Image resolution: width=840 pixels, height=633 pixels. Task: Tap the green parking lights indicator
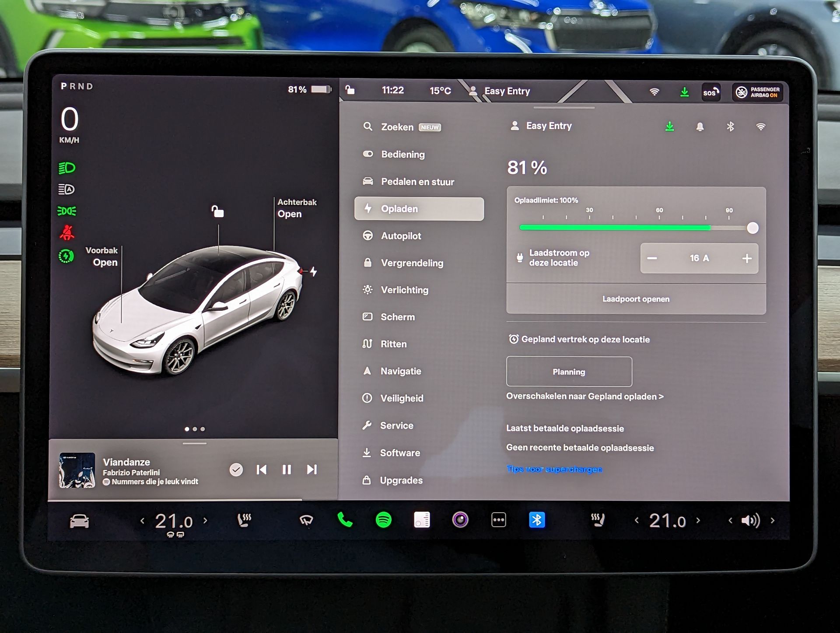tap(66, 211)
